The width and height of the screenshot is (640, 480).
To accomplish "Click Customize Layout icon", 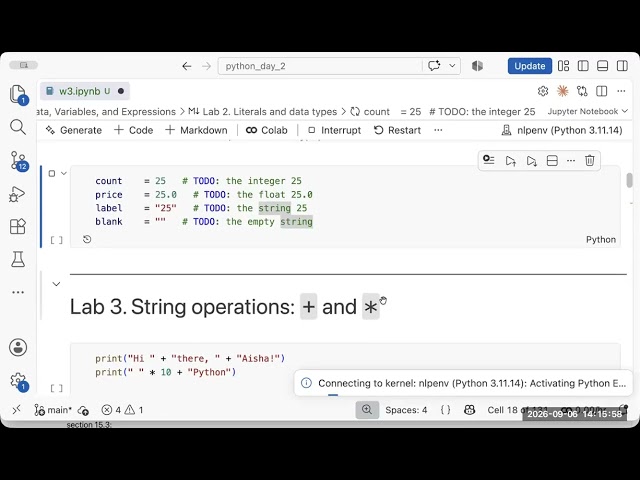I will (x=564, y=66).
